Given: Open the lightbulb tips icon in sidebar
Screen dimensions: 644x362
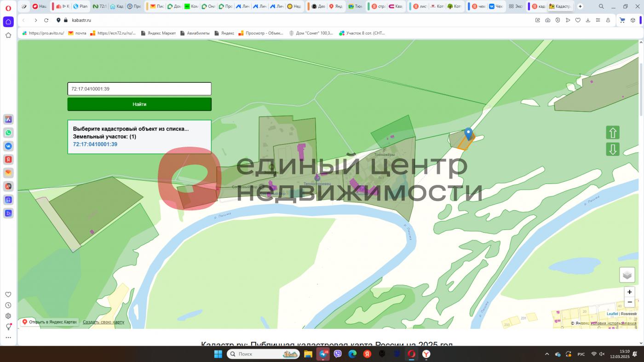Looking at the screenshot, I should pyautogui.click(x=8, y=327).
